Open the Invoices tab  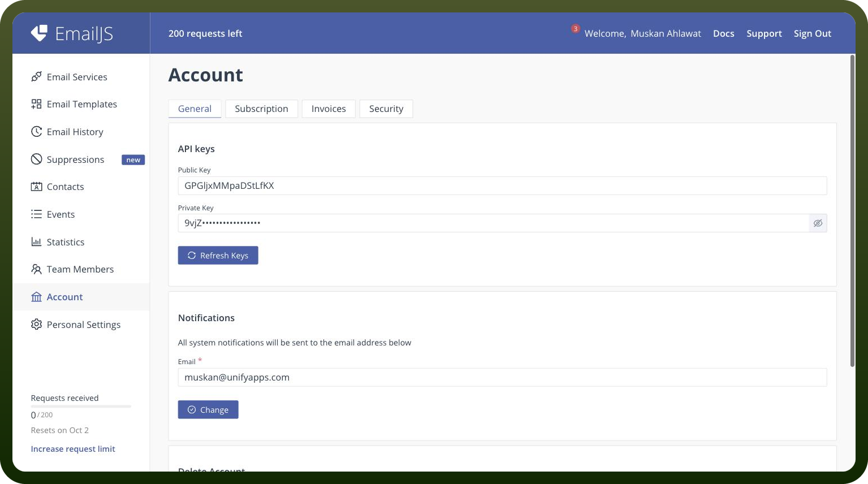click(329, 109)
